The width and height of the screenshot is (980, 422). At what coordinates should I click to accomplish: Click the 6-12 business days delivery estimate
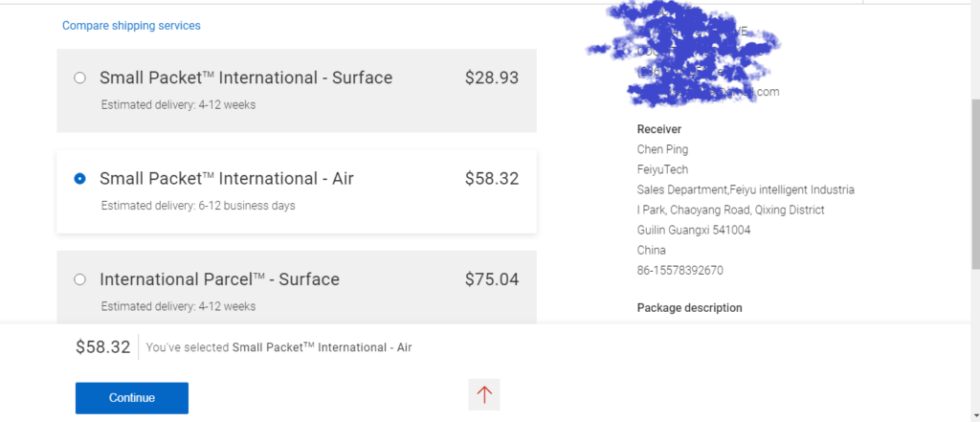[198, 206]
